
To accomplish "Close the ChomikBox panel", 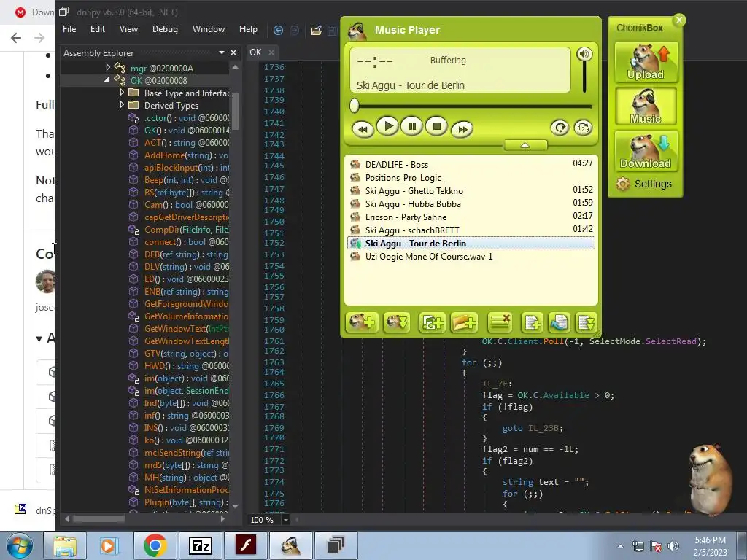I will click(679, 20).
